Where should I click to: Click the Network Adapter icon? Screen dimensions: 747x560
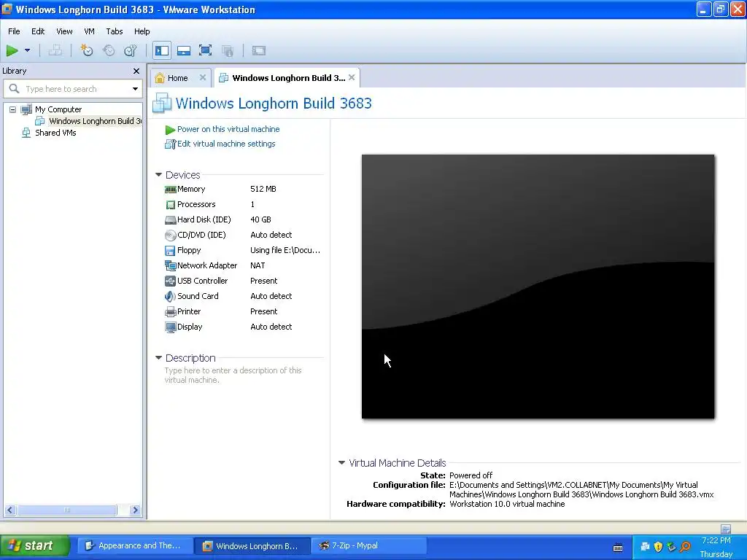170,265
